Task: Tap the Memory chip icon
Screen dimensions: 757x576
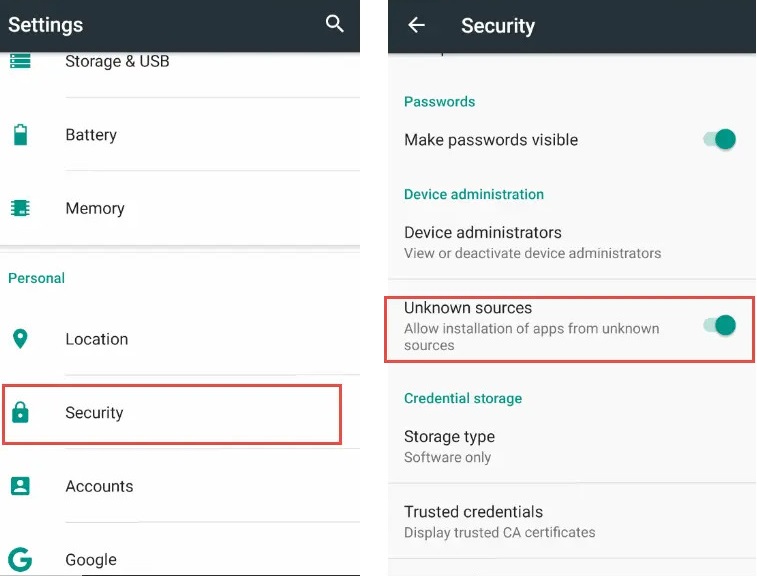Action: 20,208
